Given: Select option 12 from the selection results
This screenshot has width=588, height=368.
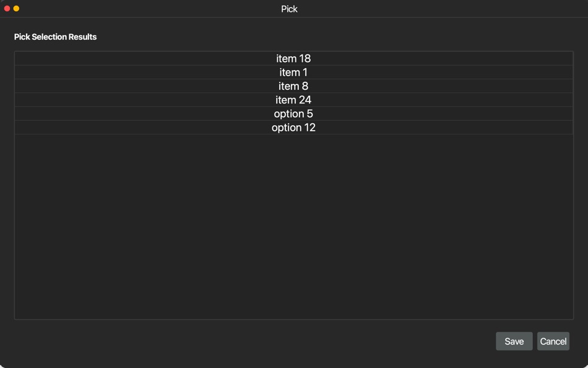Looking at the screenshot, I should coord(294,127).
